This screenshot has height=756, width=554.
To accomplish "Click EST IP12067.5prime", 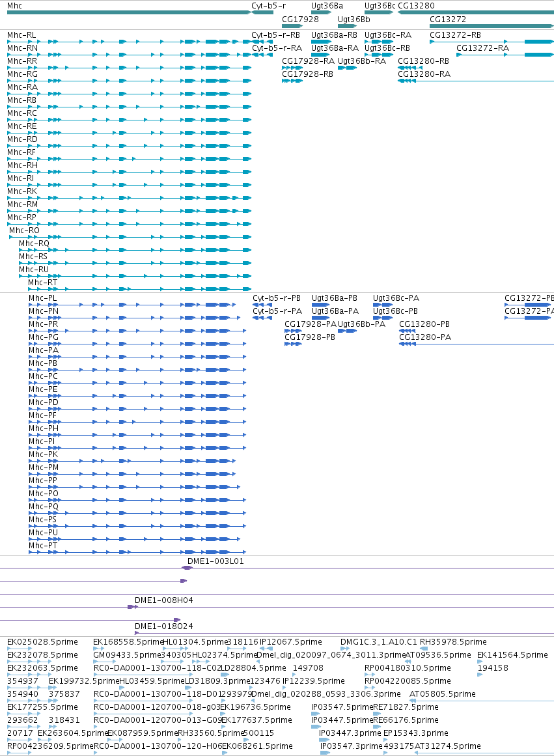I will [x=291, y=642].
